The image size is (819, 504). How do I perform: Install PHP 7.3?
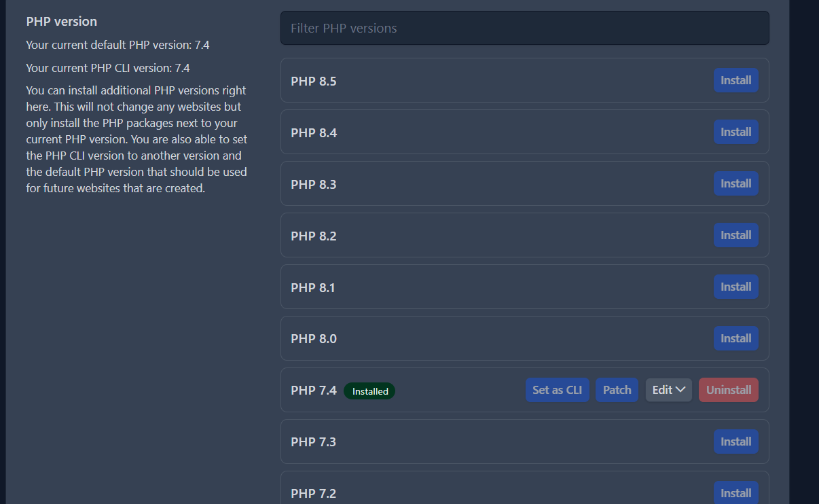735,442
